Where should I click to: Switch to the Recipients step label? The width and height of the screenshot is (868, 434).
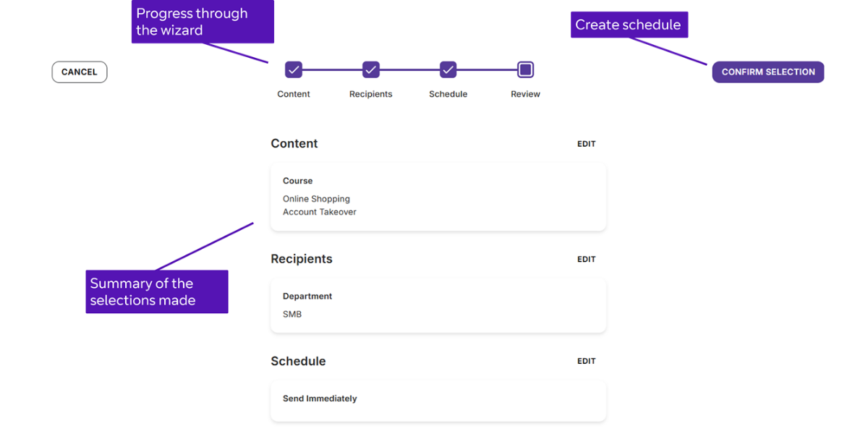tap(370, 93)
